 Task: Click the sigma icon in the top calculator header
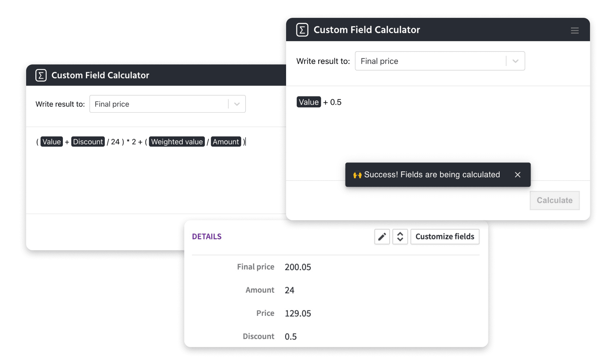[x=302, y=30]
